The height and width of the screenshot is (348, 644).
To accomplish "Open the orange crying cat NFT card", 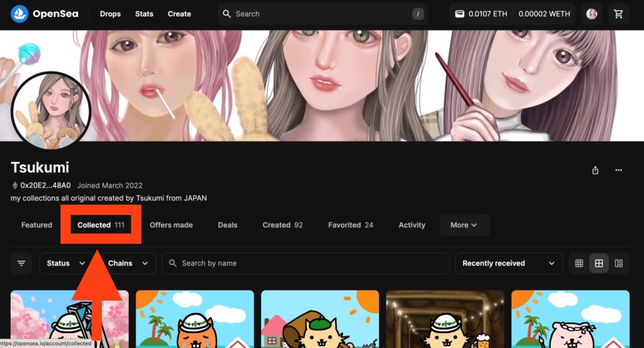I will point(195,319).
